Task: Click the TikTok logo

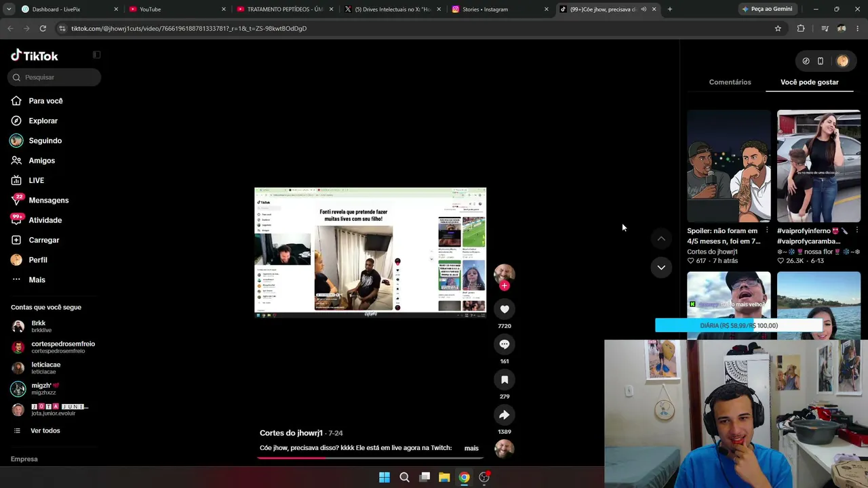Action: point(35,56)
